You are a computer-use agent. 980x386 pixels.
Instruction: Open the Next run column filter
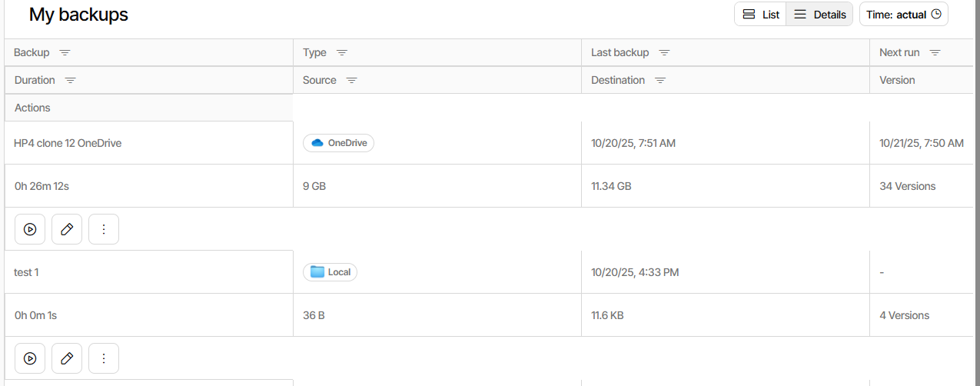point(935,53)
